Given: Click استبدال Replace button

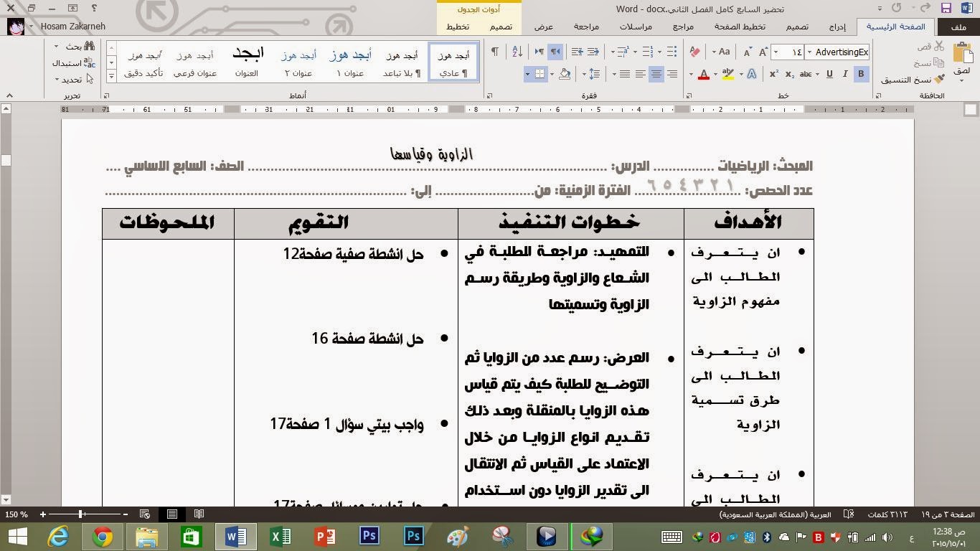Looking at the screenshot, I should pos(73,63).
